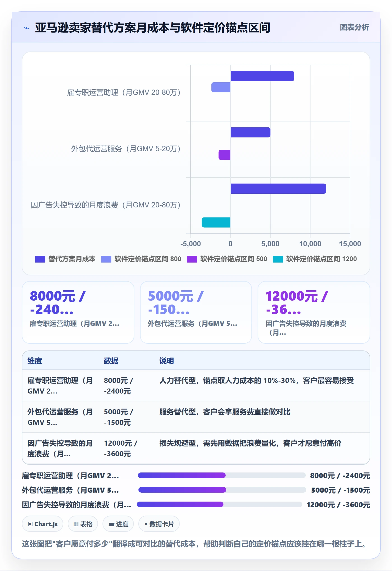The image size is (392, 571).
Task: Click the 说明 column header
Action: tap(167, 361)
